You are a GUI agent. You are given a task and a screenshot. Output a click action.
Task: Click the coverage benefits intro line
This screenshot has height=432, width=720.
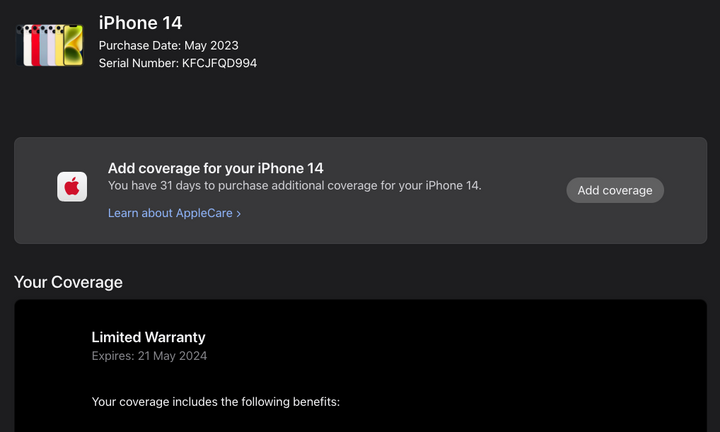[x=215, y=402]
